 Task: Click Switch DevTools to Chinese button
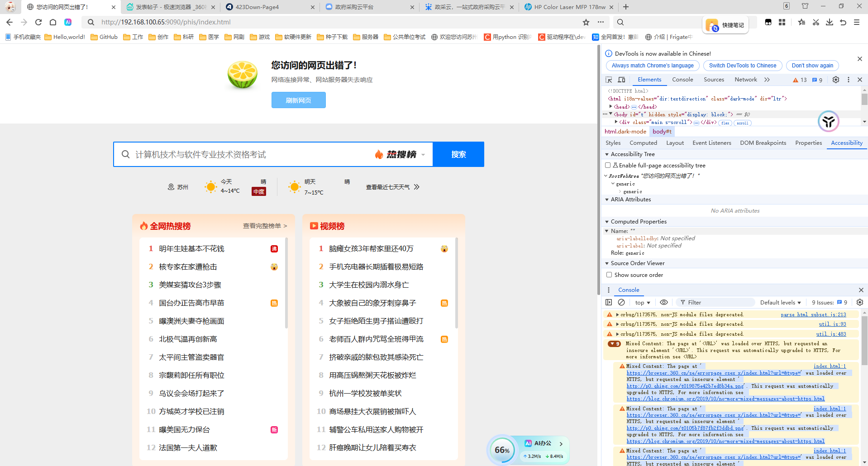click(x=743, y=66)
